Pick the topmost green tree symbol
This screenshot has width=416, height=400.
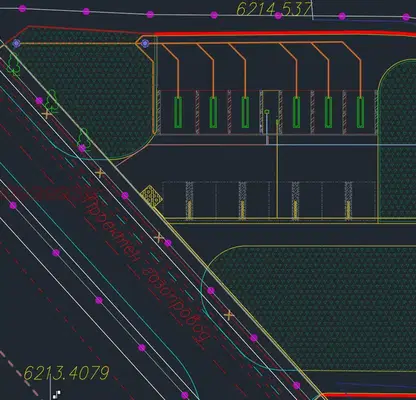[x=14, y=64]
